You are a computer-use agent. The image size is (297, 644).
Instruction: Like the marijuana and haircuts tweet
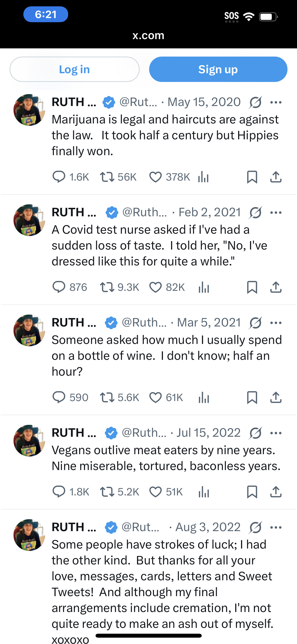click(155, 177)
